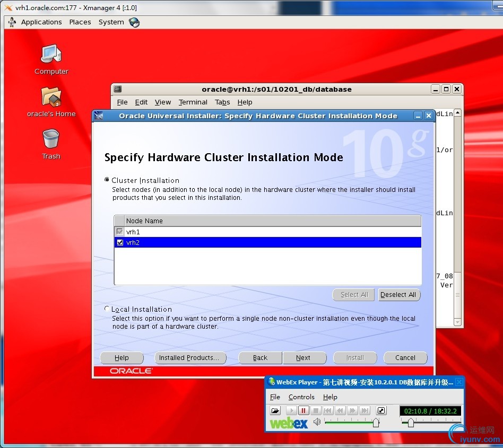Open the terminal Tabs menu

[222, 102]
